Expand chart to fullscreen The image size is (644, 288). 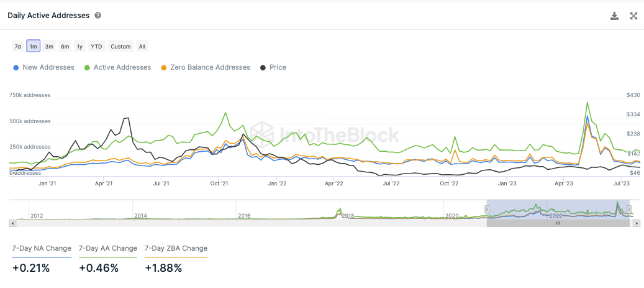[x=633, y=16]
